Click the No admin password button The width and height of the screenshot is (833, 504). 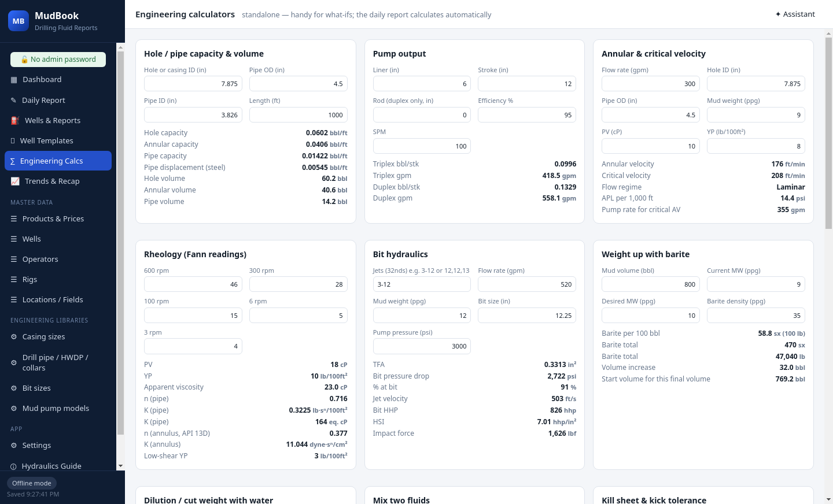click(x=58, y=60)
